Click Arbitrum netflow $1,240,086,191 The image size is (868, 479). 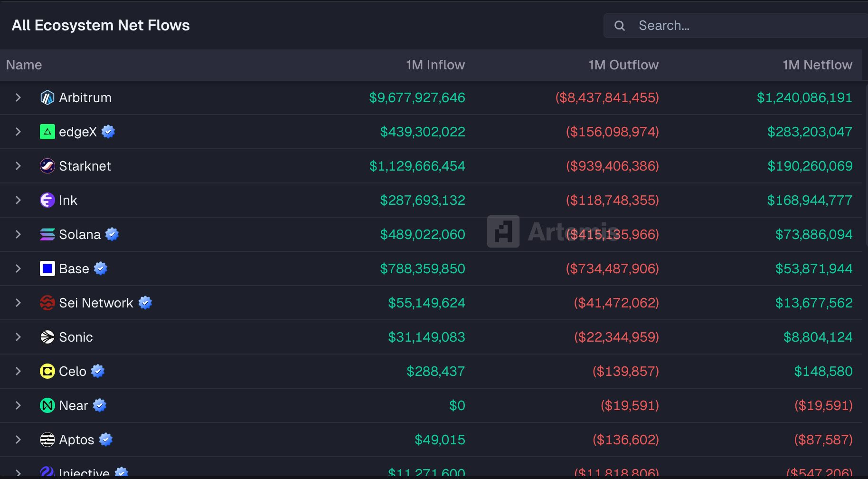tap(804, 98)
